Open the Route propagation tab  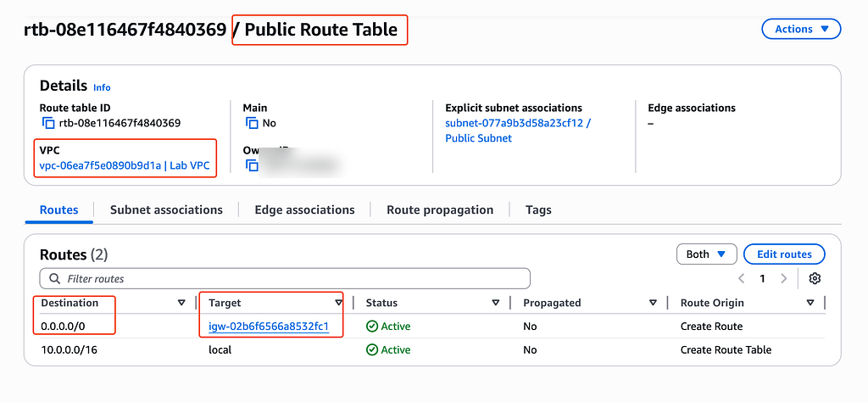point(440,209)
